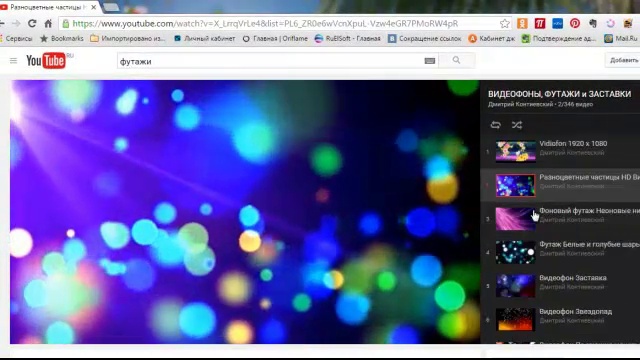
Task: Click the main video player area
Action: (245, 212)
